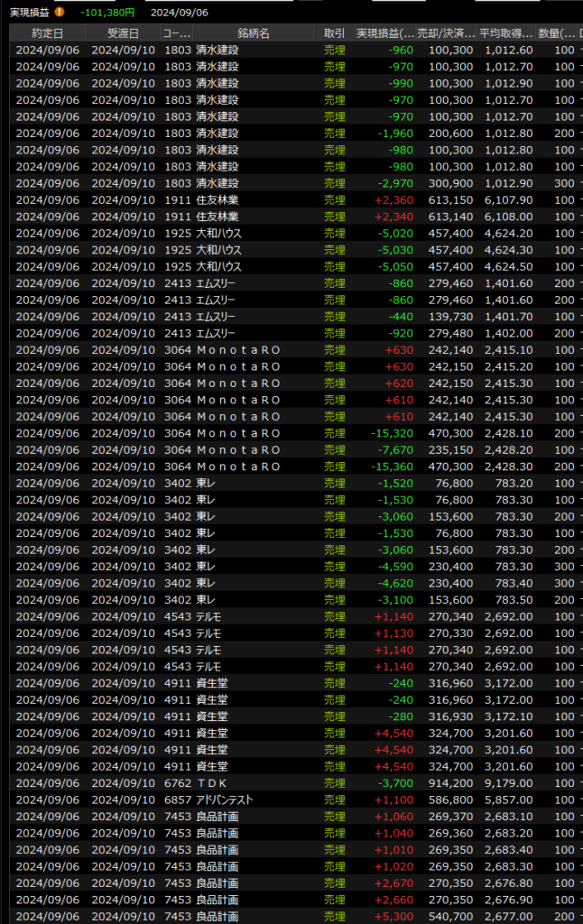Click the 平均取得 column header
This screenshot has height=924, width=583.
[x=505, y=33]
